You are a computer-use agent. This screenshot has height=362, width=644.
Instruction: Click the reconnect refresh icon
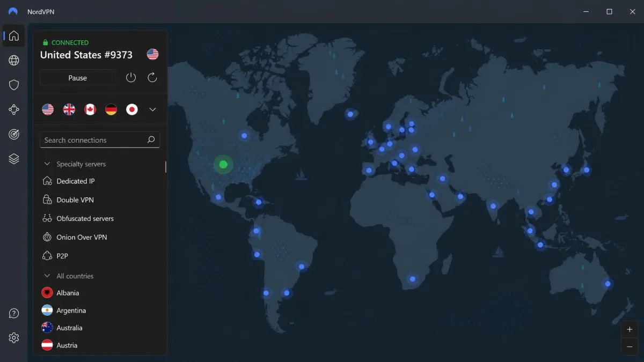(x=152, y=78)
